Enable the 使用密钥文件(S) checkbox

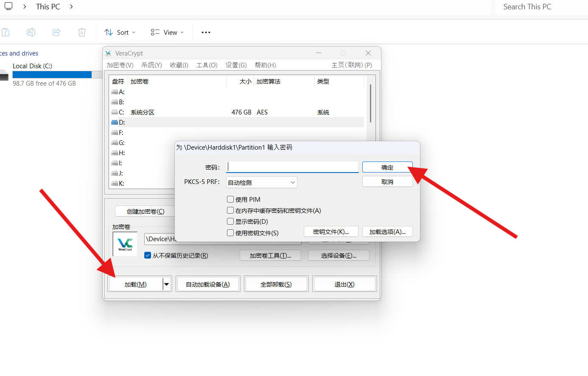(x=230, y=233)
